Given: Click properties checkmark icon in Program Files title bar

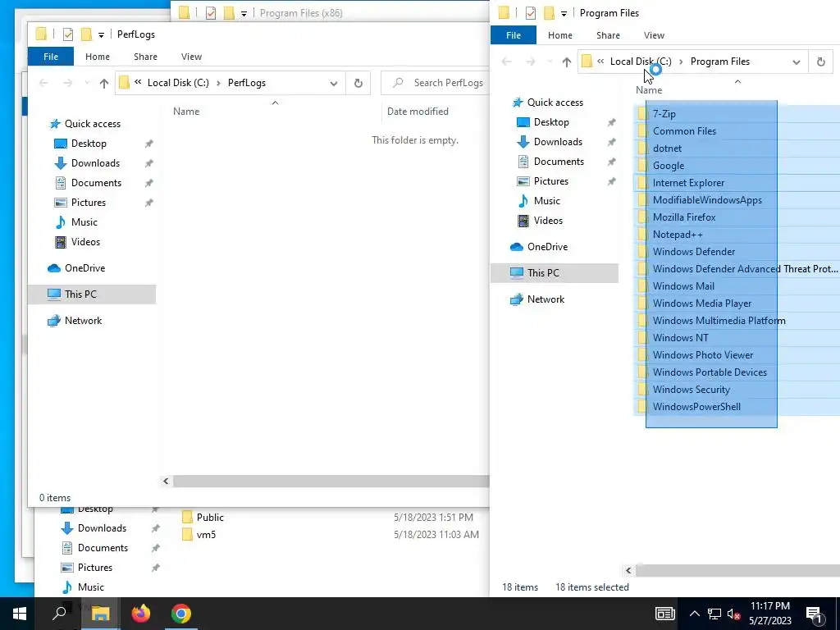Looking at the screenshot, I should [531, 13].
